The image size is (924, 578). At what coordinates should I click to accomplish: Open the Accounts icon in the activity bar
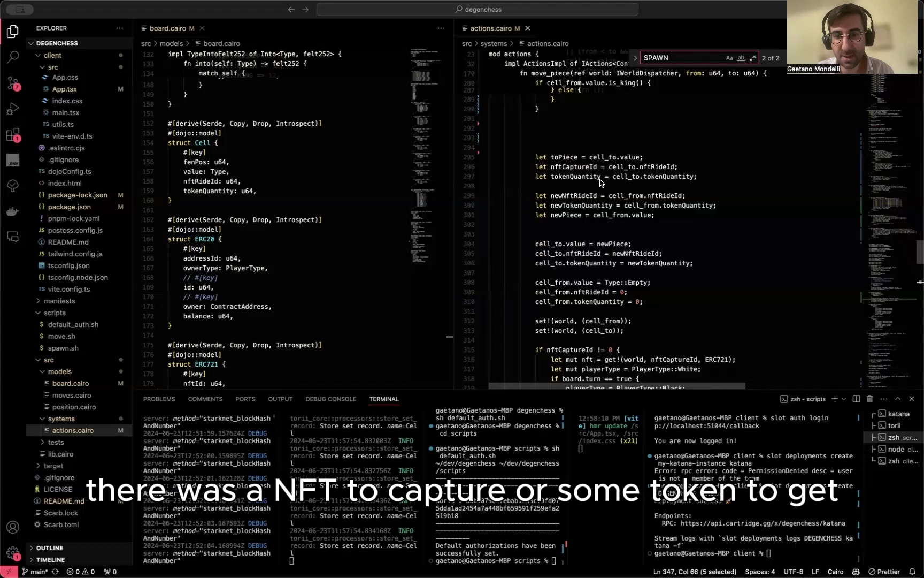coord(13,527)
